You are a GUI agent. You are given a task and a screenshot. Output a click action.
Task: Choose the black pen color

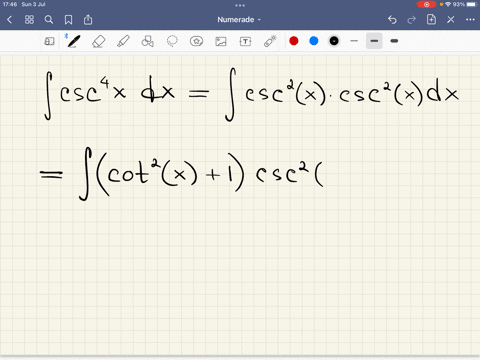334,41
